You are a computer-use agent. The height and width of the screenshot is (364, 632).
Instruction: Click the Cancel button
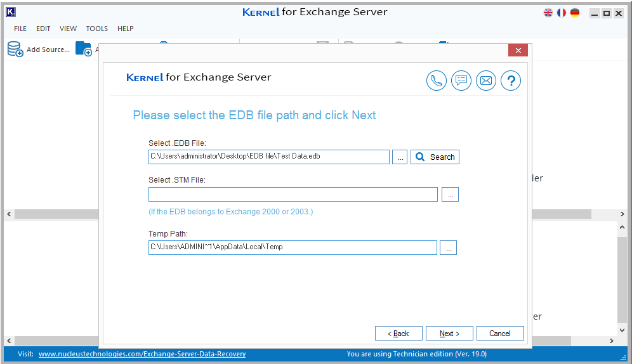point(500,334)
